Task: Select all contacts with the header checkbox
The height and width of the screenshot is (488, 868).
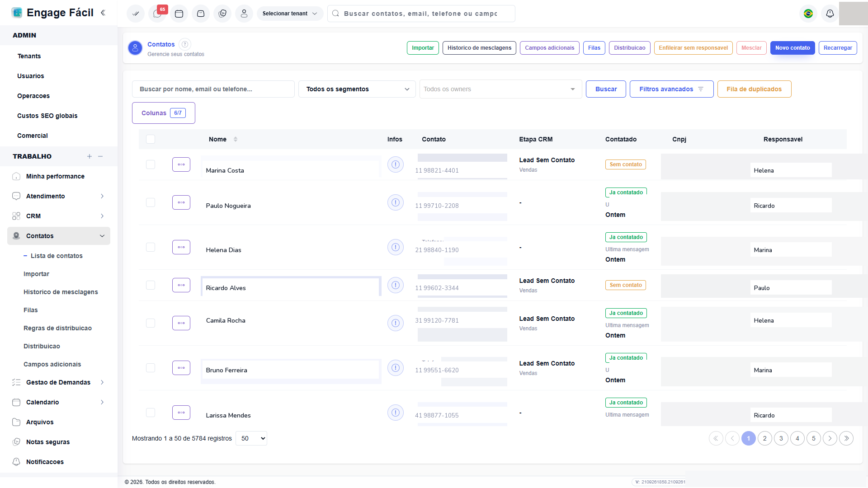Action: coord(151,139)
